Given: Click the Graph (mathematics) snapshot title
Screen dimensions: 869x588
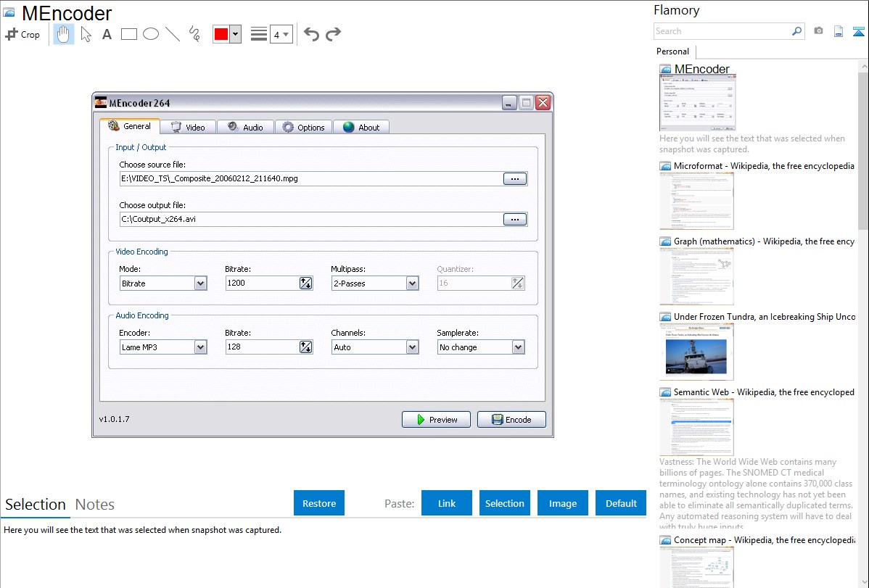Looking at the screenshot, I should click(764, 241).
